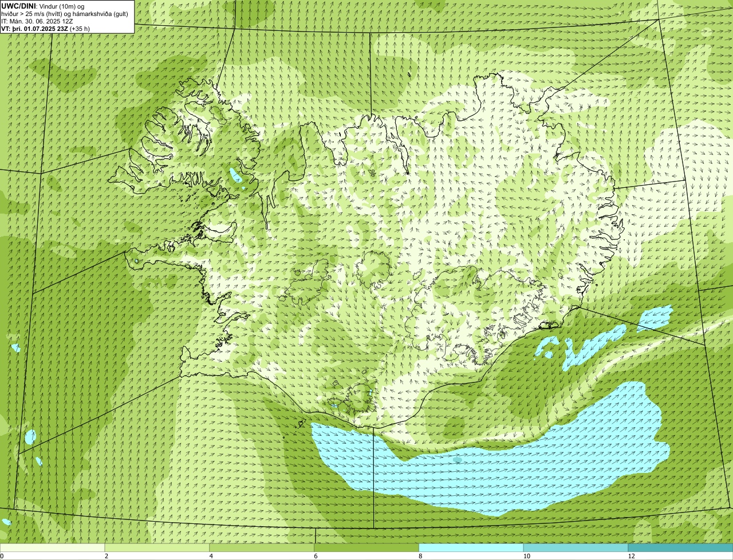Click the "IT: Mán. 30. 06. 2025 12Z" line
This screenshot has height=560, width=733.
pyautogui.click(x=37, y=21)
